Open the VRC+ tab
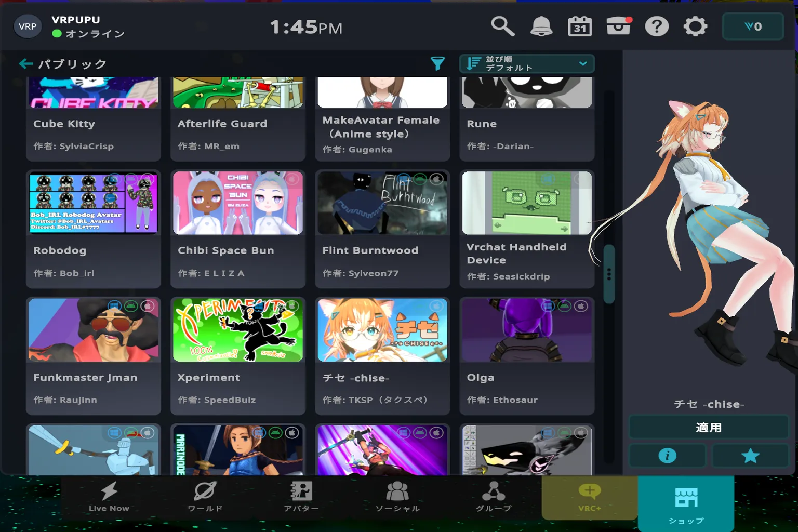This screenshot has width=798, height=532. pyautogui.click(x=590, y=497)
